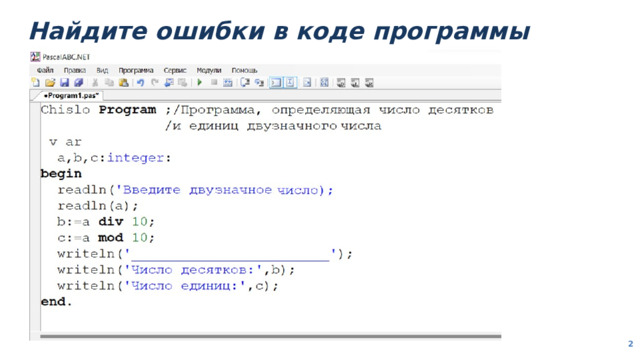Click the string 'Число единиц:'

click(185, 286)
